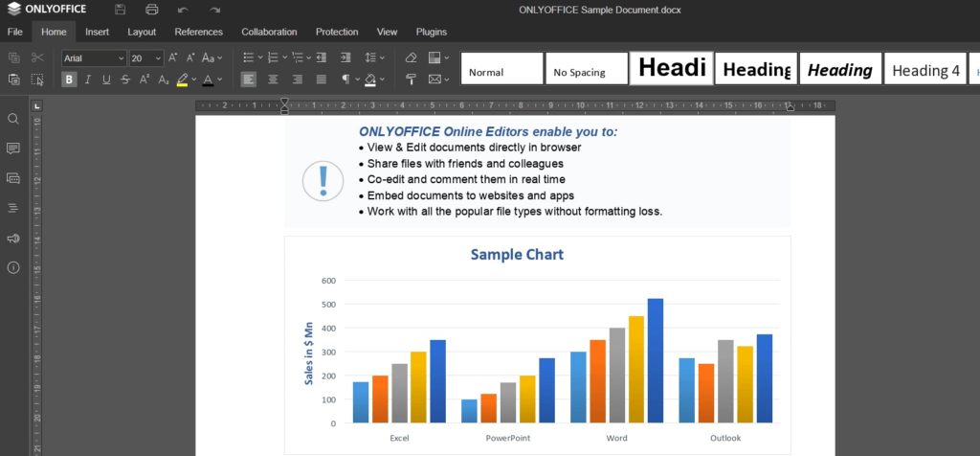Apply the Heading 2 style
Screen dimensions: 980x456
(756, 68)
